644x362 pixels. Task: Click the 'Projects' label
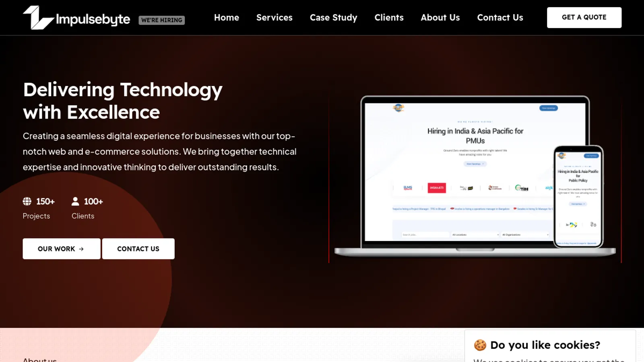(36, 216)
